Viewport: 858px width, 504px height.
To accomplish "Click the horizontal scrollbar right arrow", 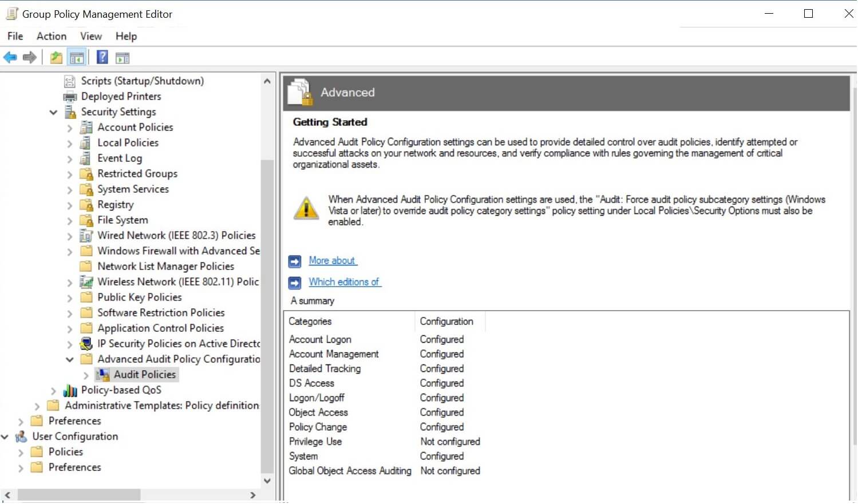I will pyautogui.click(x=254, y=494).
